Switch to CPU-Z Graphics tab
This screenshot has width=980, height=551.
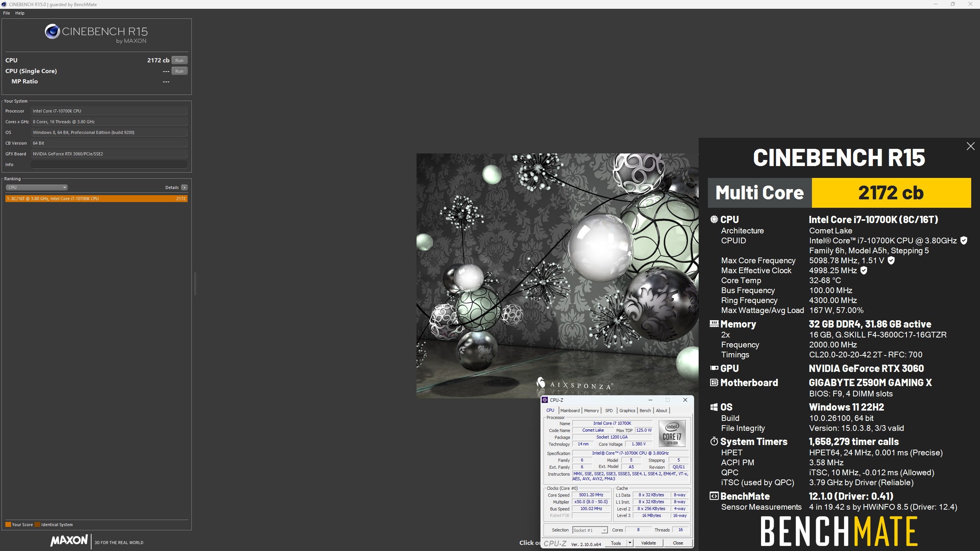click(627, 411)
